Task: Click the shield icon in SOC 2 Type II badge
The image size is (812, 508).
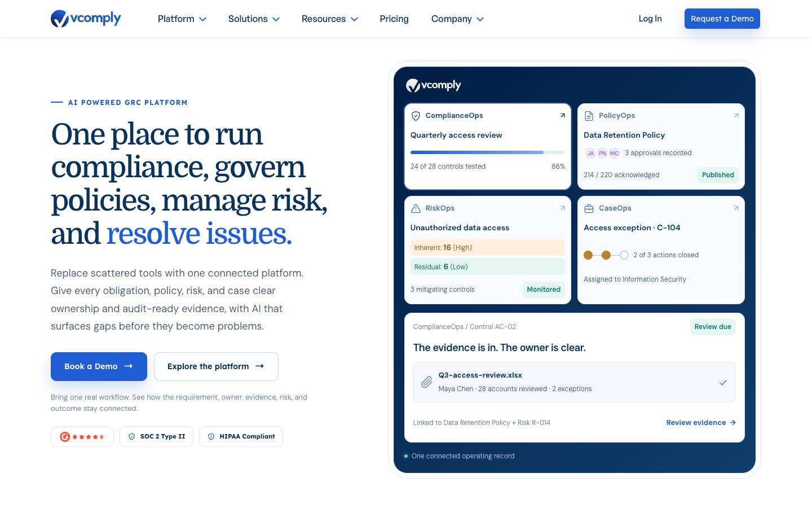Action: pyautogui.click(x=131, y=436)
